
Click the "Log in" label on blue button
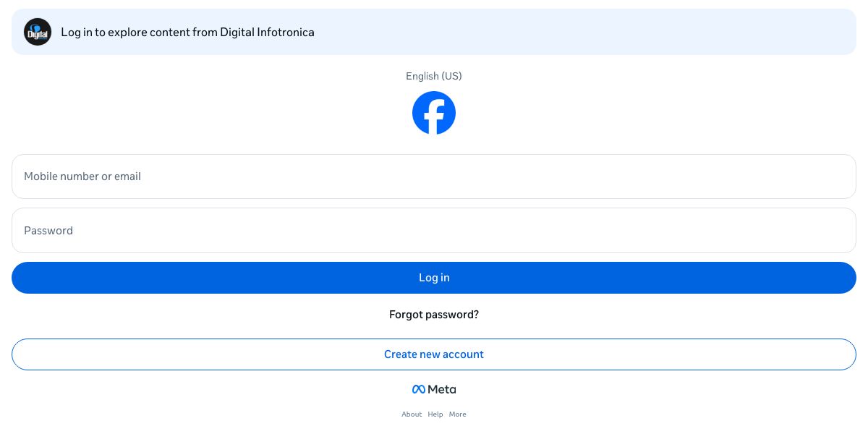434,278
